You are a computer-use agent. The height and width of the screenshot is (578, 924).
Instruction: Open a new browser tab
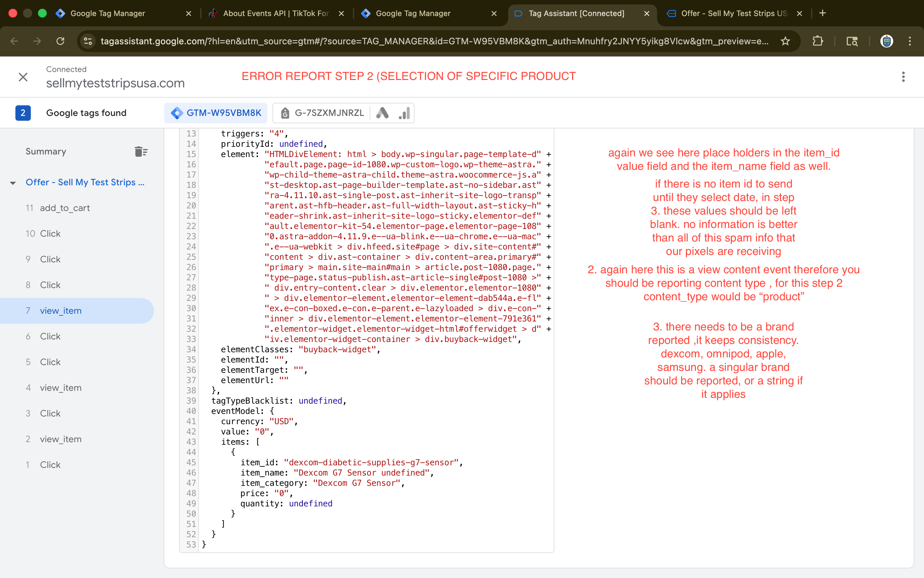(823, 13)
